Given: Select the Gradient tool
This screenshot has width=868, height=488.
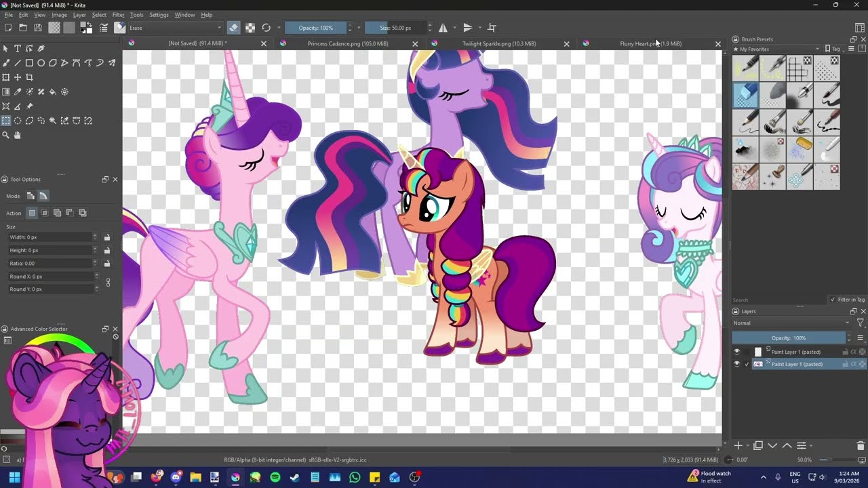Looking at the screenshot, I should tap(6, 91).
